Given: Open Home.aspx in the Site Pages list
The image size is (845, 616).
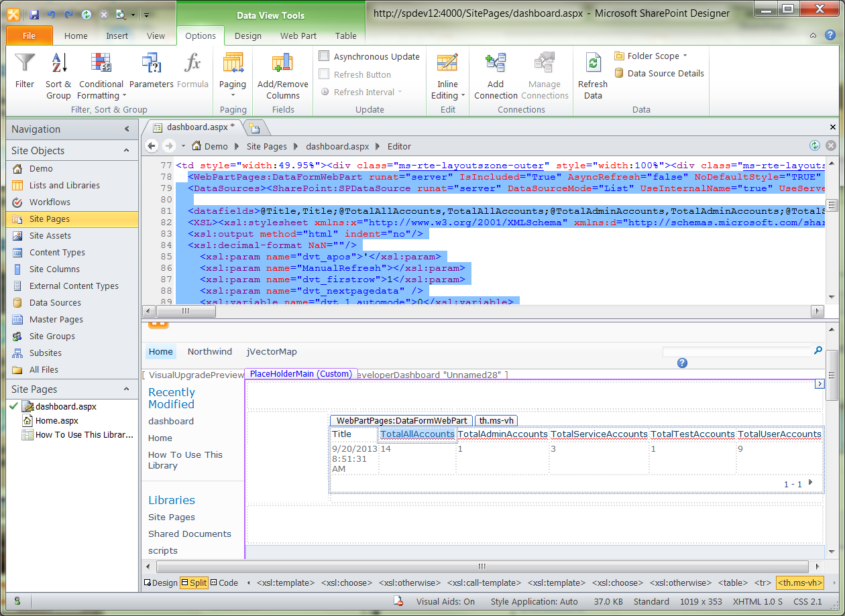Looking at the screenshot, I should click(x=57, y=420).
